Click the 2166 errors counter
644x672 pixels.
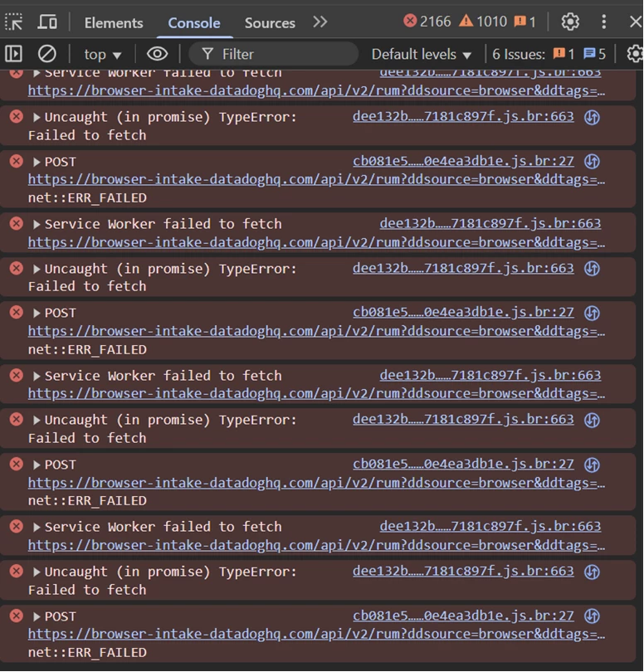click(427, 21)
